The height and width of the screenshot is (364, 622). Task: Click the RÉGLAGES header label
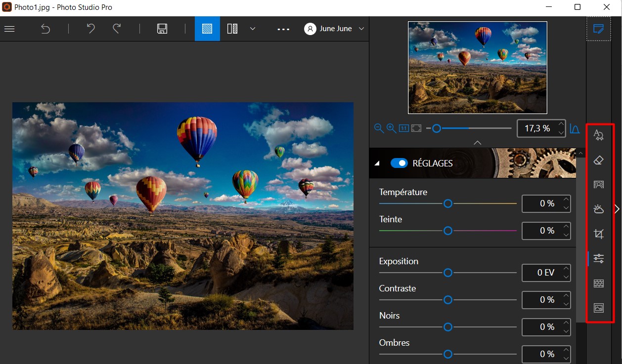point(433,163)
